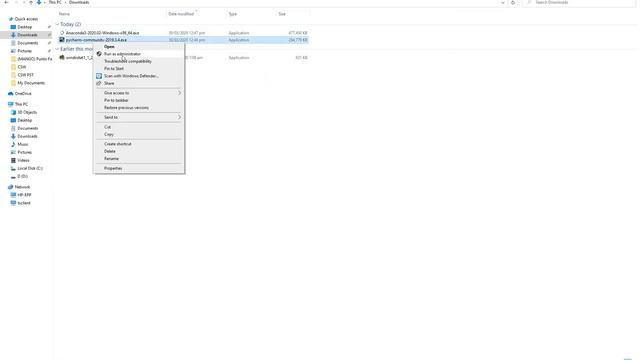640x360 pixels.
Task: Click the OneDrive cloud icon
Action: click(x=11, y=93)
